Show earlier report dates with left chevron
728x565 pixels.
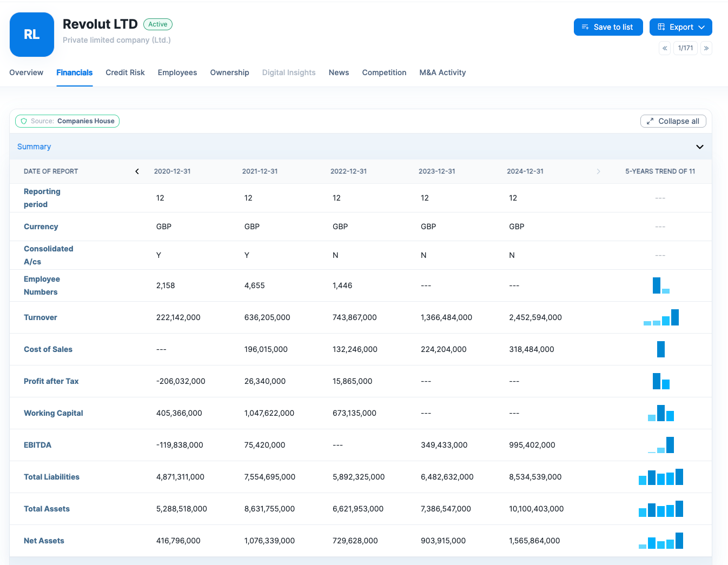point(137,171)
